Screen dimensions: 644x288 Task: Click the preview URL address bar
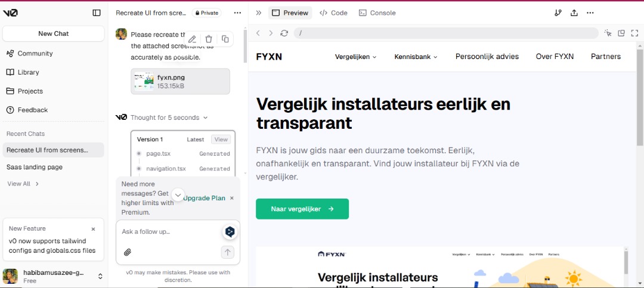tap(446, 33)
